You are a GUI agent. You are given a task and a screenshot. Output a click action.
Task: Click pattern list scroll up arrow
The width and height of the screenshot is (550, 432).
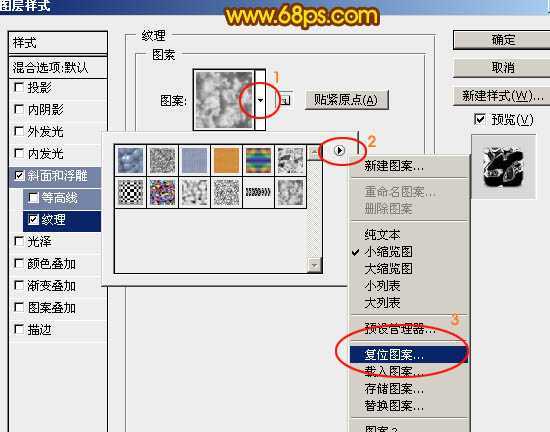point(314,152)
